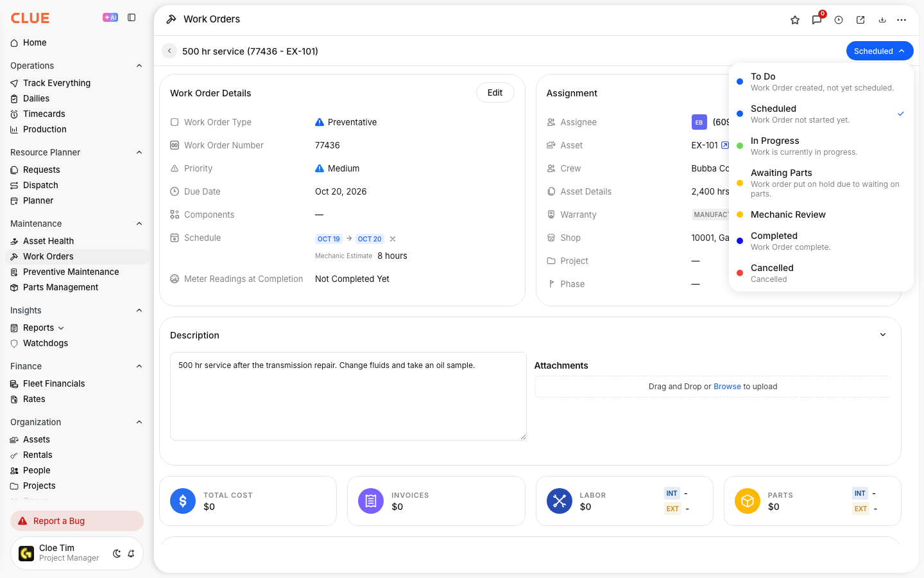Open the history clock icon
Image resolution: width=924 pixels, height=578 pixels.
click(x=839, y=20)
